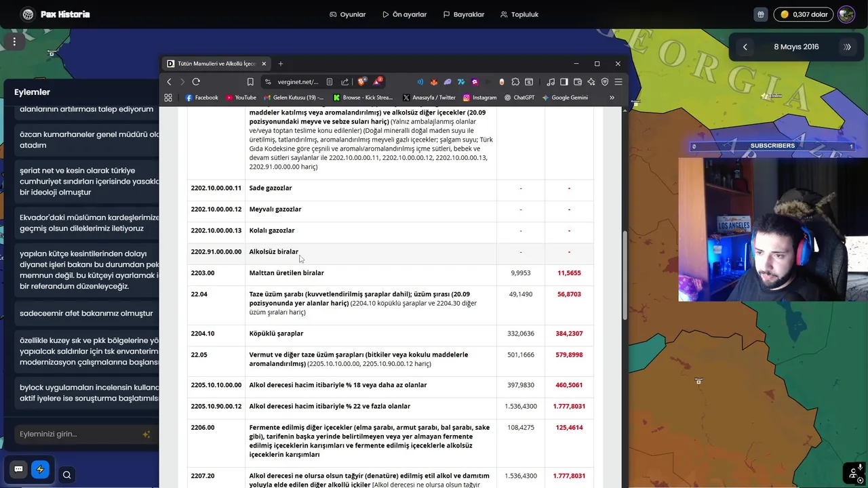This screenshot has width=868, height=488.
Task: Open the MetaMask fox extension
Action: tap(434, 82)
